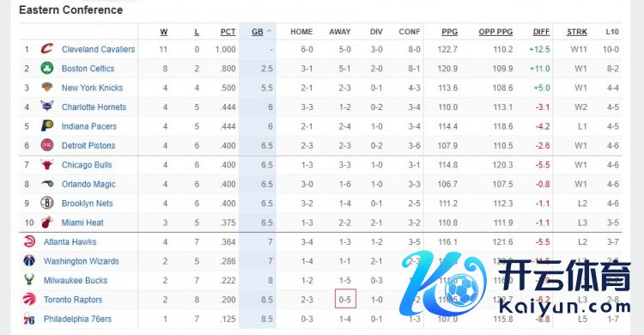The width and height of the screenshot is (644, 335).
Task: Sort by OPP PPG column header
Action: (495, 32)
